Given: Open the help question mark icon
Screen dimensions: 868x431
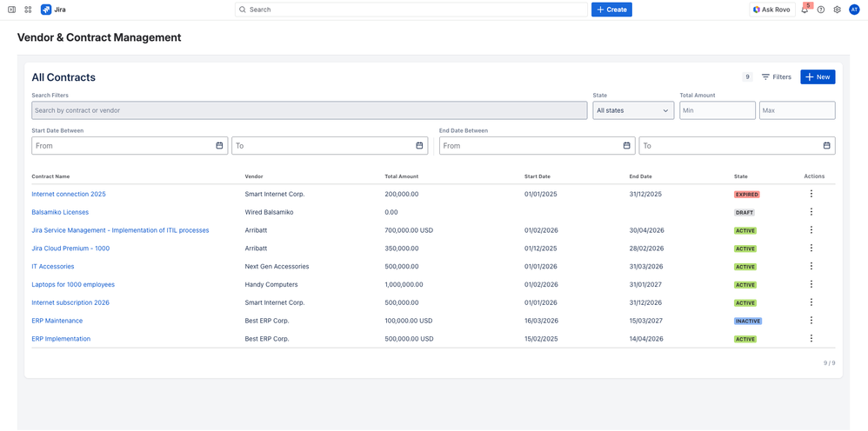Looking at the screenshot, I should 821,10.
